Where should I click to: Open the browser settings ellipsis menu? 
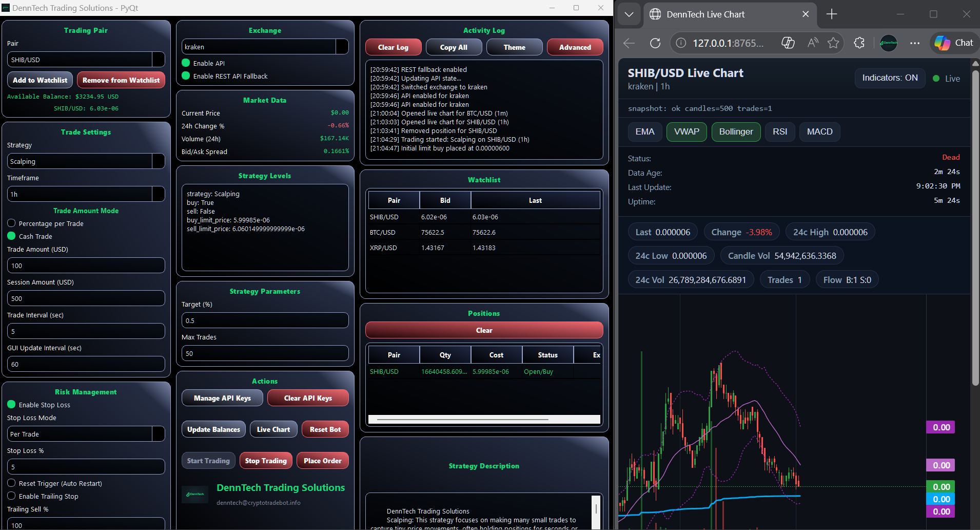point(915,43)
